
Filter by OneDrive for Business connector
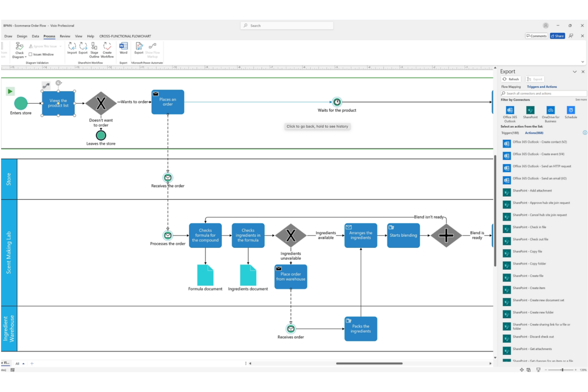click(550, 114)
